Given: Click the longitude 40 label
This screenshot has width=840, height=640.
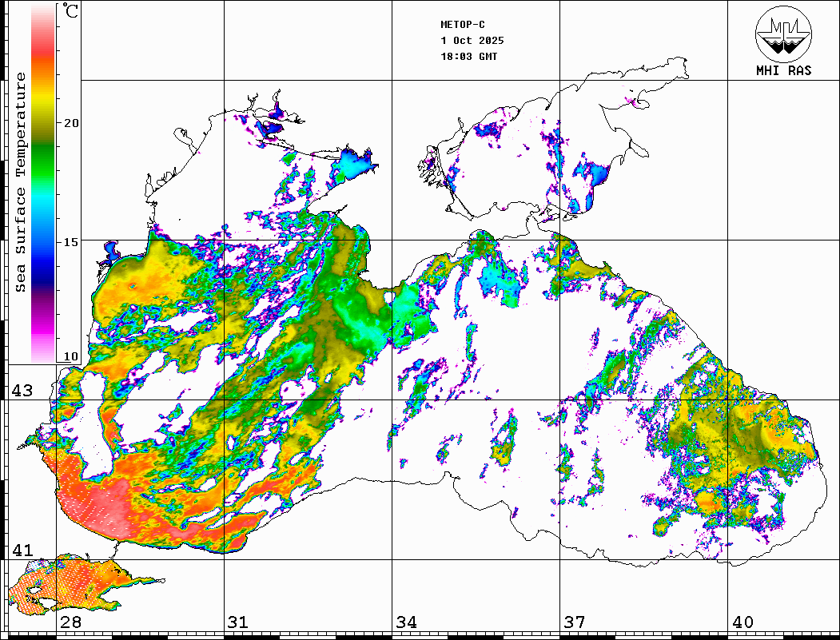Looking at the screenshot, I should click(742, 622).
